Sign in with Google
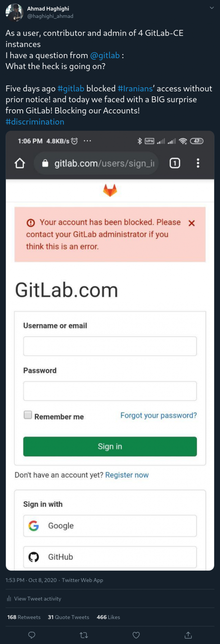This screenshot has height=644, width=220. point(110,526)
